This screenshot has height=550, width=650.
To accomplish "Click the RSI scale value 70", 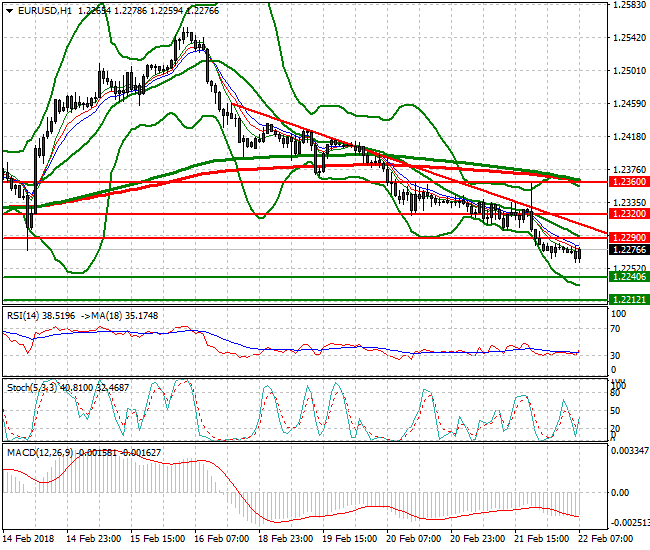I will click(616, 329).
